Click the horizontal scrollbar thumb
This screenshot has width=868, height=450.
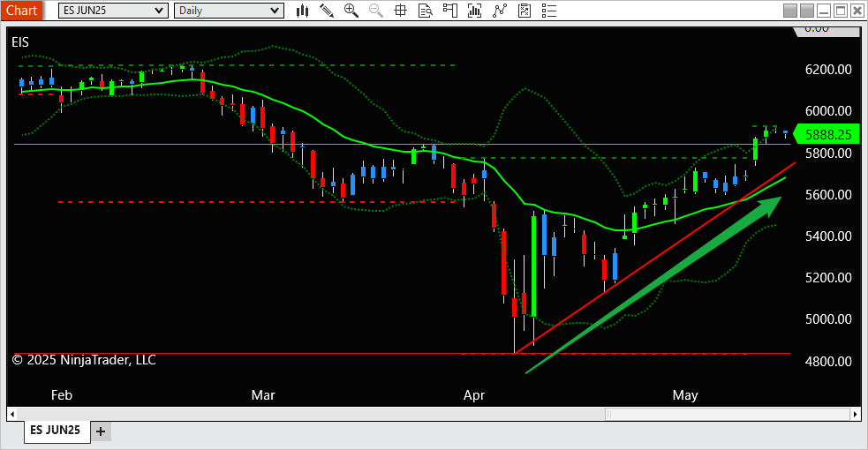728,414
